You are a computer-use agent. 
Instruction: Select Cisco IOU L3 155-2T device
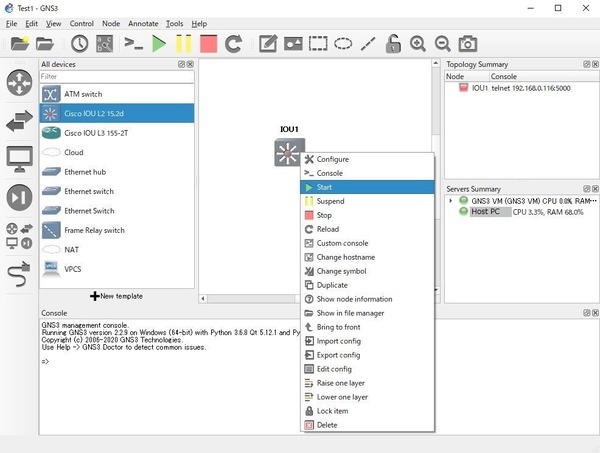(x=117, y=133)
